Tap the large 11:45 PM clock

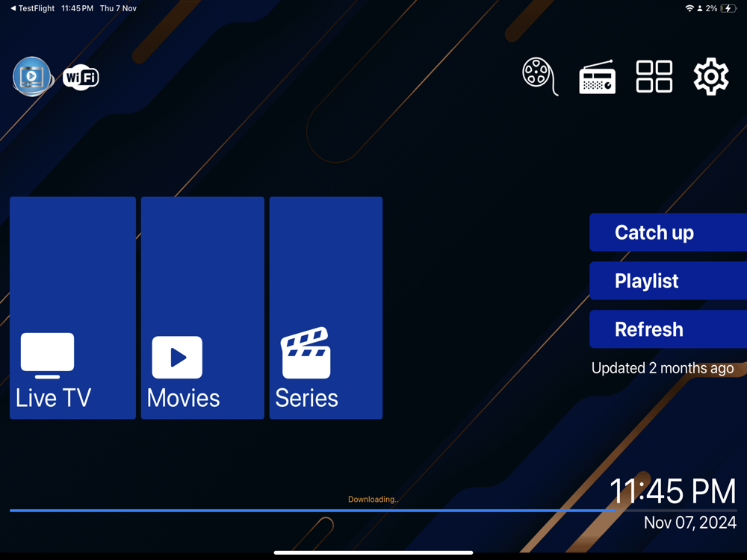(x=673, y=491)
